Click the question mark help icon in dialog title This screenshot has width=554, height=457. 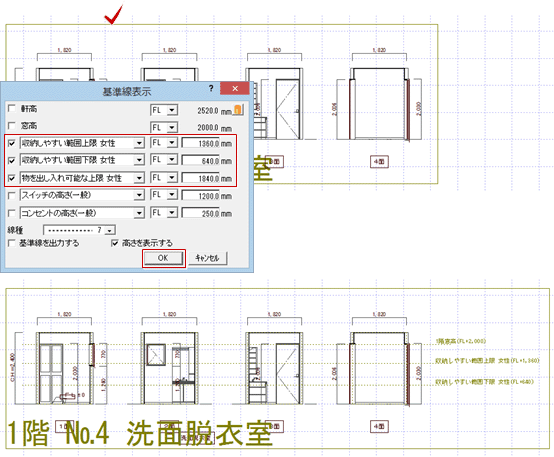(x=211, y=88)
